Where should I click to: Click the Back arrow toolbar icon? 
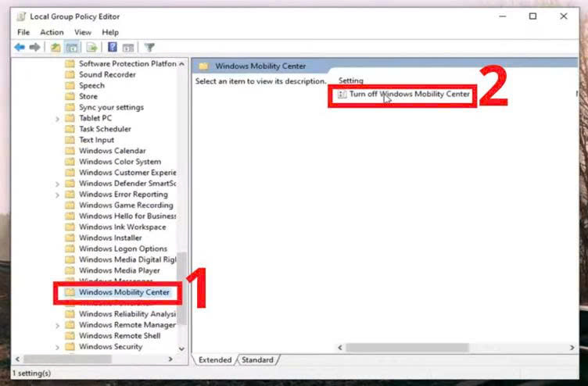point(19,48)
